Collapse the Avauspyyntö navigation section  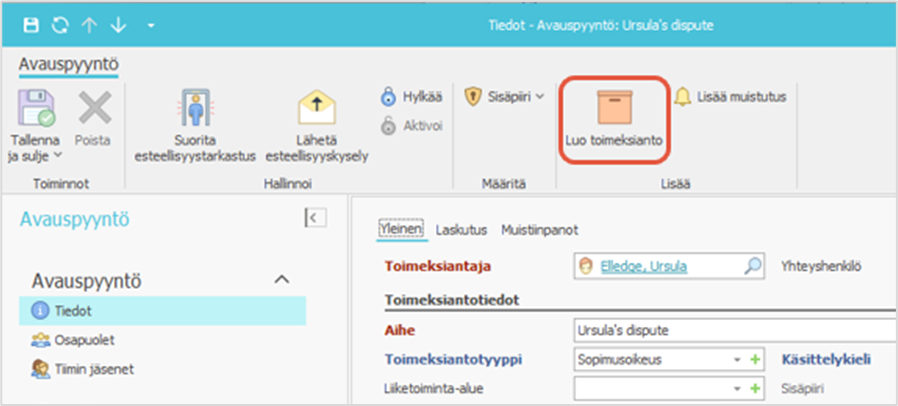(x=282, y=279)
